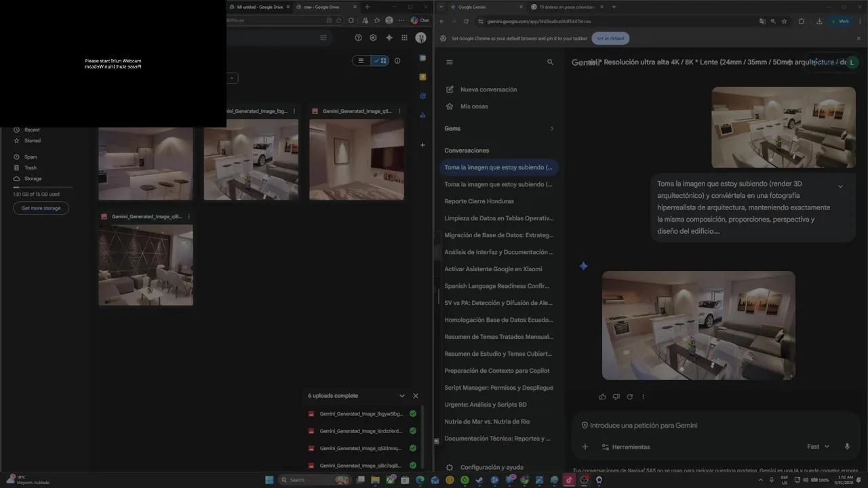This screenshot has height=488, width=868.
Task: Regenerate the Gemini response
Action: pos(629,396)
